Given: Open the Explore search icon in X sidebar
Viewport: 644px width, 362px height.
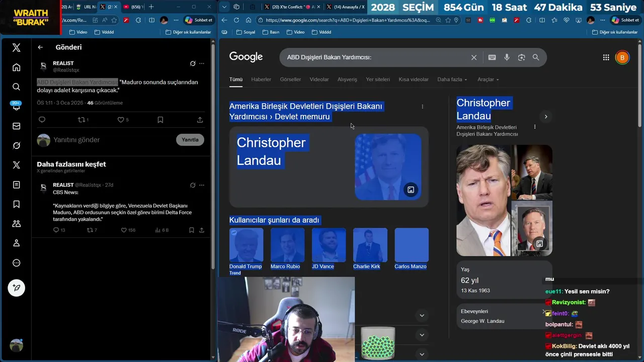Looking at the screenshot, I should (16, 87).
